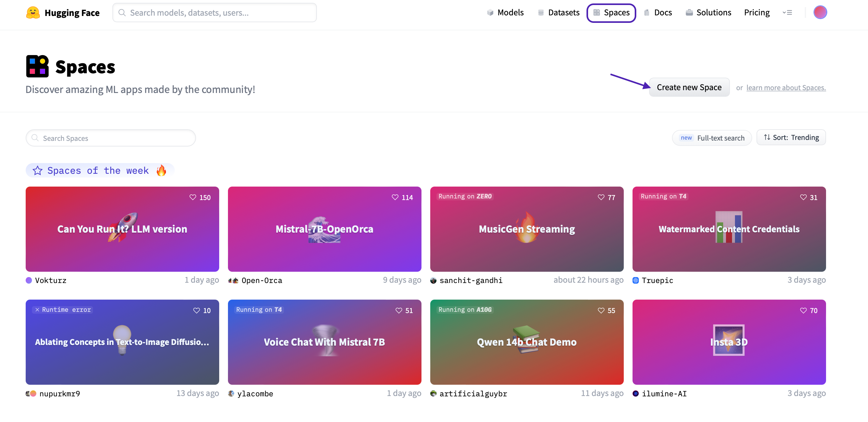Open the Spaces nav item
Screen dimensions: 868x422
(x=611, y=13)
